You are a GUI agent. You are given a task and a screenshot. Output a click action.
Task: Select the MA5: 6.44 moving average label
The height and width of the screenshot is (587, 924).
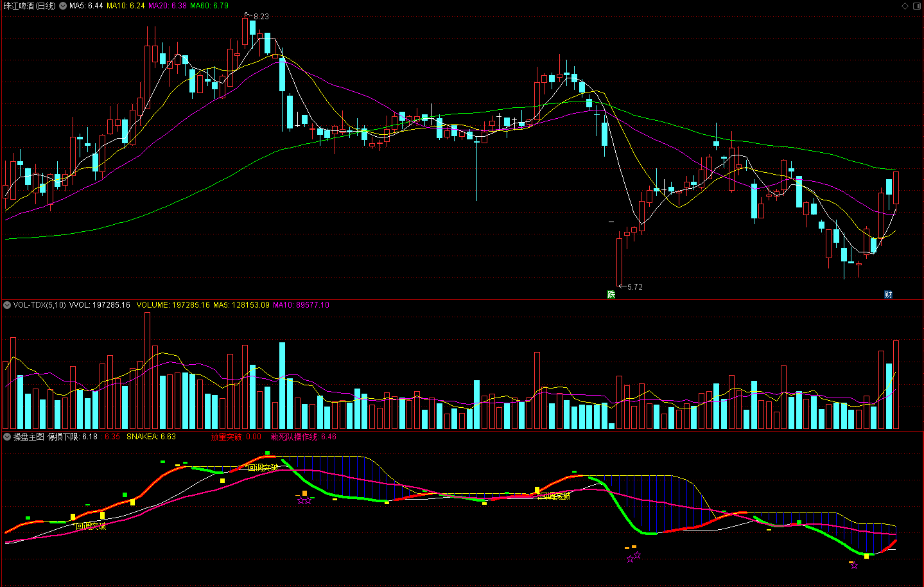[86, 6]
